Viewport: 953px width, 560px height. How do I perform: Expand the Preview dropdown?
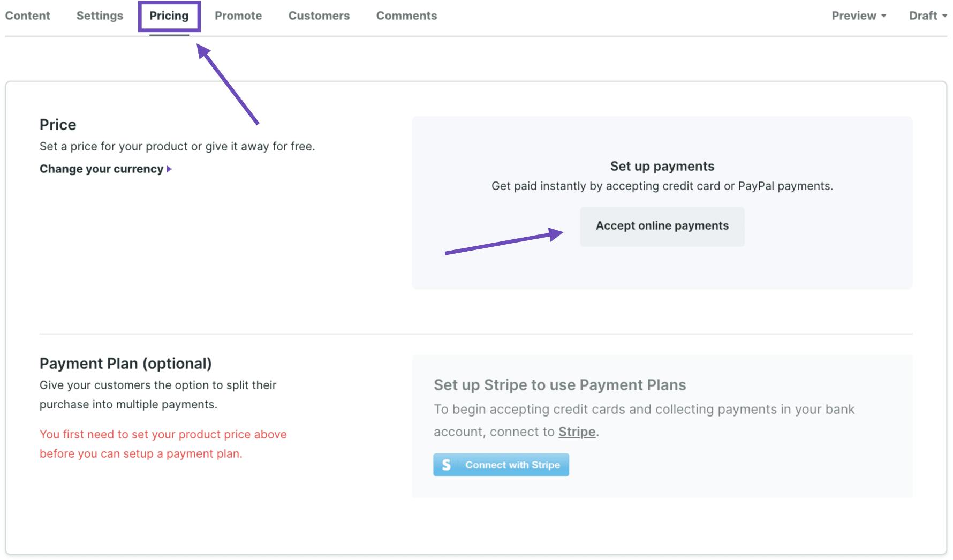[x=859, y=16]
